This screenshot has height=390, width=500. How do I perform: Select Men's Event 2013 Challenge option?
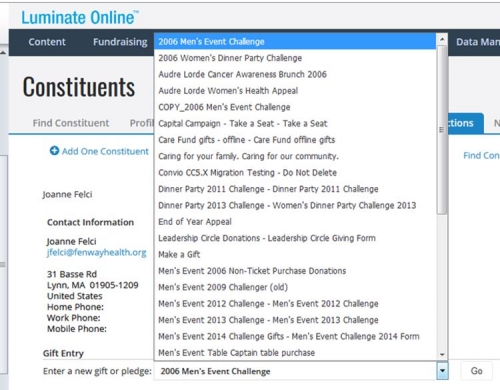pos(295,320)
